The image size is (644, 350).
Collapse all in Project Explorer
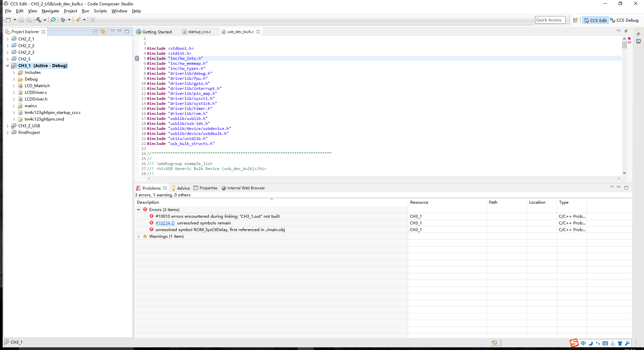[x=96, y=31]
